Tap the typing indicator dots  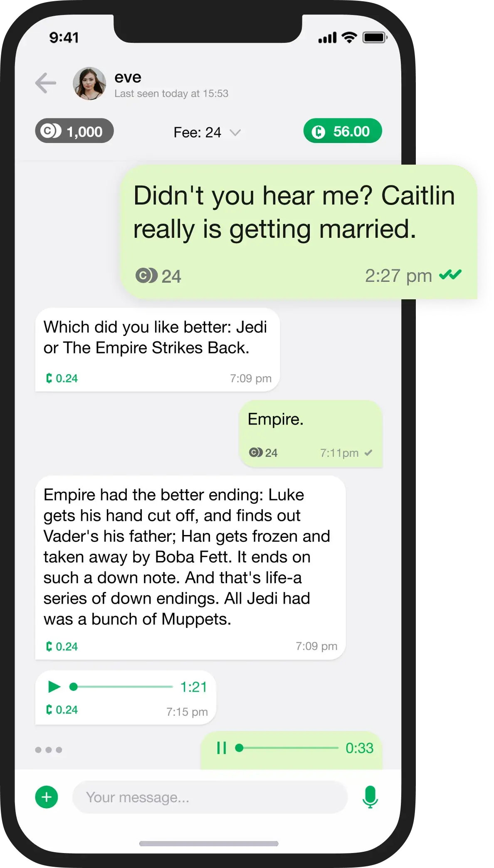tap(49, 750)
